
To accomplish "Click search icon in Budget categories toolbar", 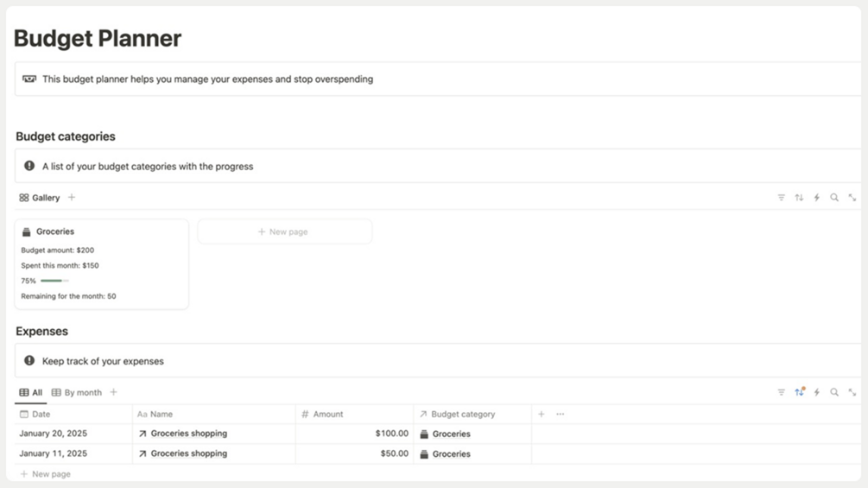I will 834,198.
